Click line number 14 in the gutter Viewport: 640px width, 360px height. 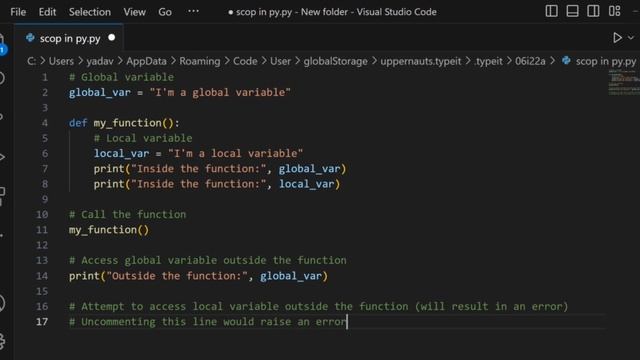point(42,276)
